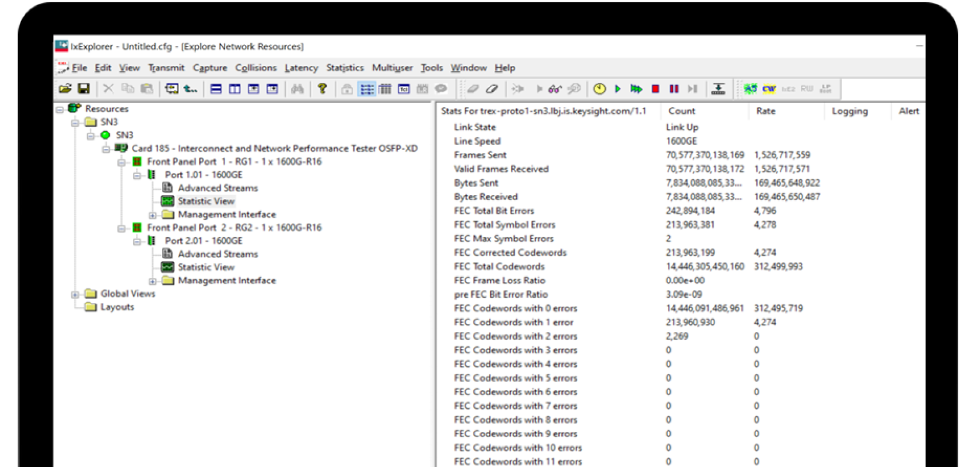The image size is (980, 467).
Task: Select Advanced Streams under Port 1.01
Action: pos(218,188)
